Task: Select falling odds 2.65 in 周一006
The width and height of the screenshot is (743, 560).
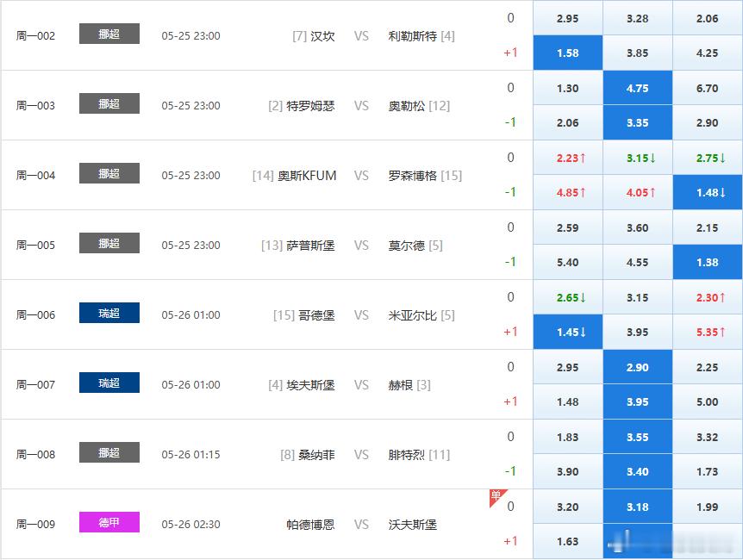Action: point(568,297)
